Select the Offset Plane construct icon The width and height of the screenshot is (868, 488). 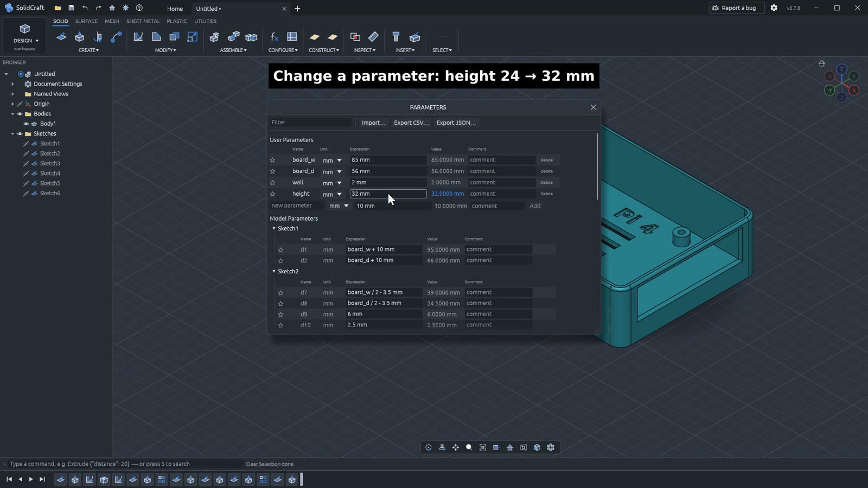click(315, 37)
